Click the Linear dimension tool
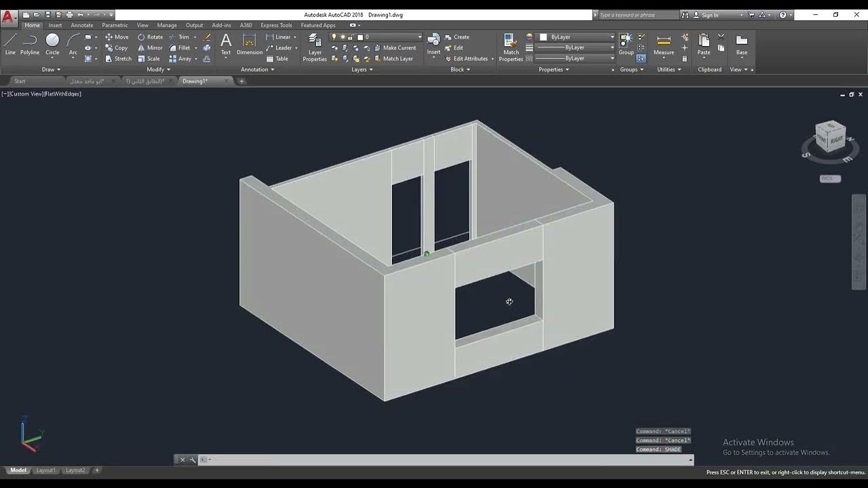The height and width of the screenshot is (488, 868). 279,37
